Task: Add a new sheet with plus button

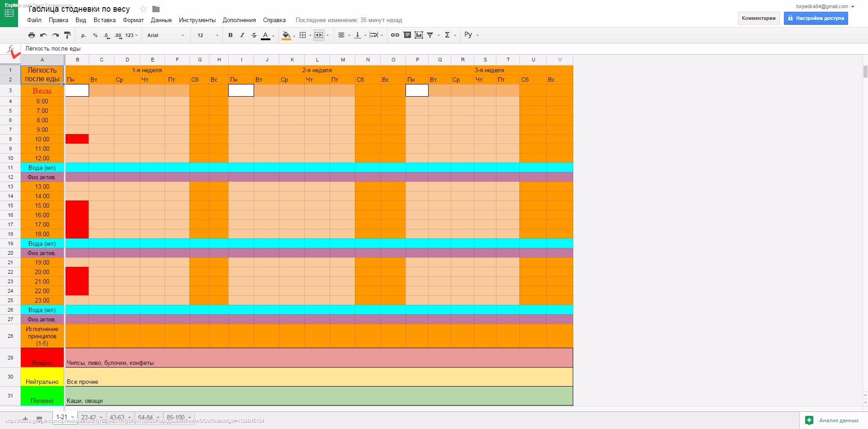Action: click(25, 418)
